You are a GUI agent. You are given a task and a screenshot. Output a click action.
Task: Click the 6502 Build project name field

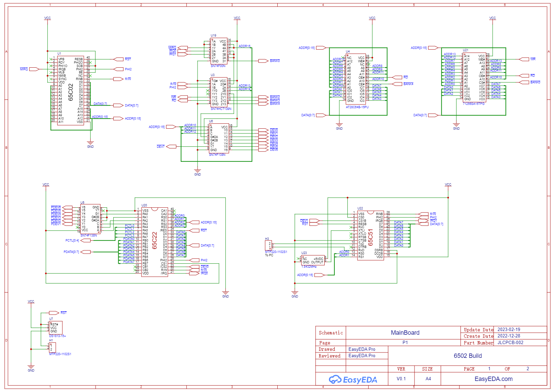[467, 356]
